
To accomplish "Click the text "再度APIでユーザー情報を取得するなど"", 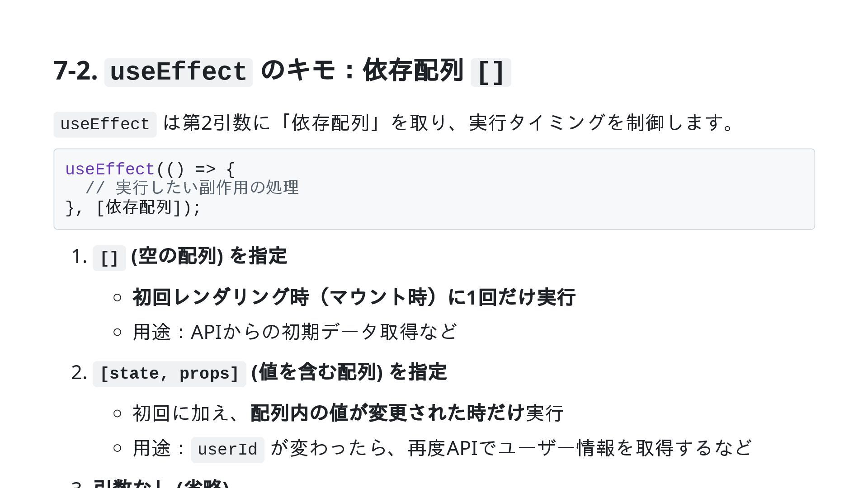I will tap(580, 448).
